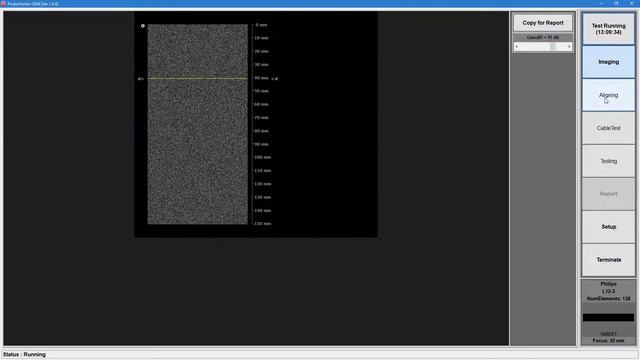Click the probe orientation marker icon
Screen dimensions: 640x360
coord(142,26)
